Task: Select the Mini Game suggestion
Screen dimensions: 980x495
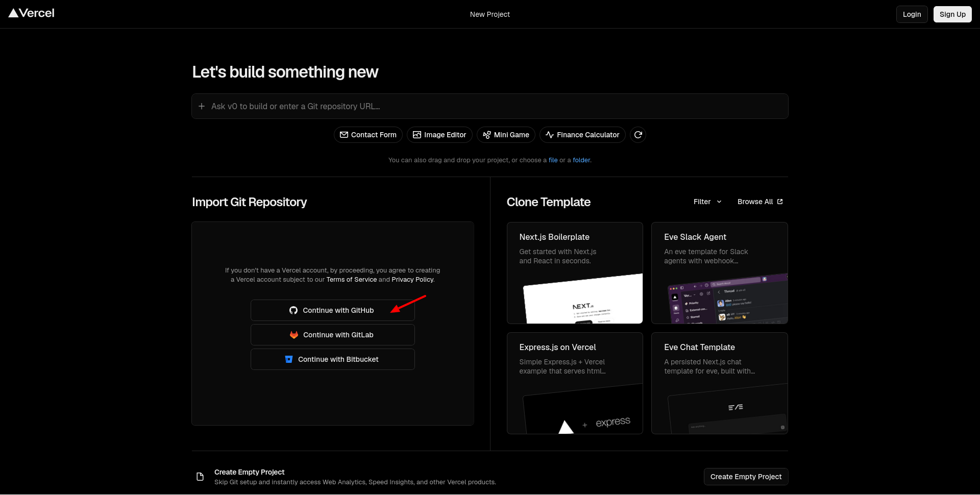Action: 506,135
